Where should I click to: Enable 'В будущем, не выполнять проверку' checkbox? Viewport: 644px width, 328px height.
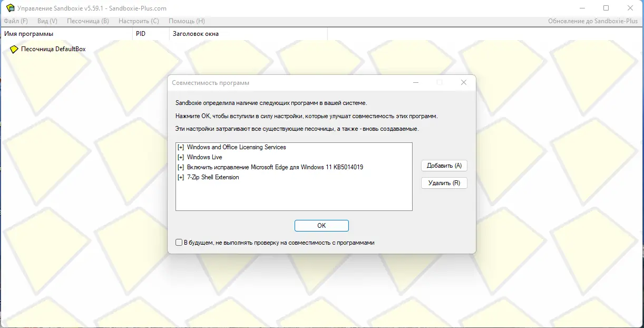tap(179, 243)
